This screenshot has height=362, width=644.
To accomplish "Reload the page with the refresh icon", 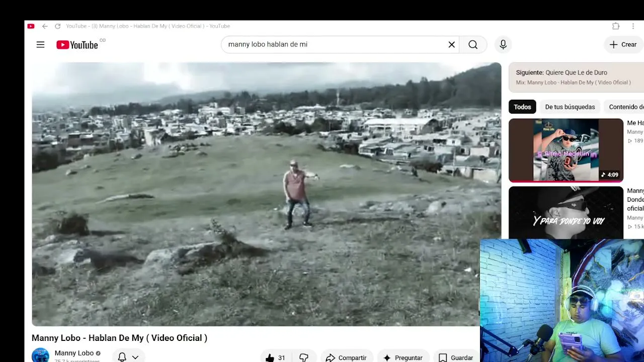I will [58, 26].
